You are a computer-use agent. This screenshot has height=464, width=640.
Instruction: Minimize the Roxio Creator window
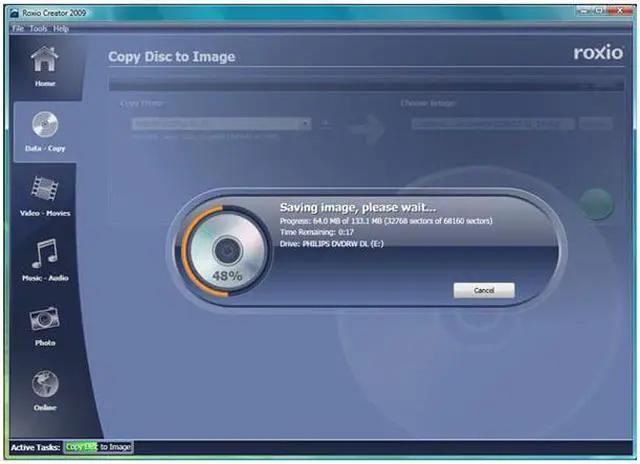pyautogui.click(x=584, y=11)
